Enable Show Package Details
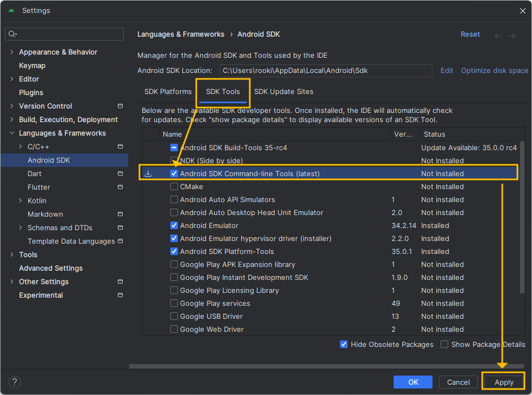The height and width of the screenshot is (395, 532). coord(444,344)
